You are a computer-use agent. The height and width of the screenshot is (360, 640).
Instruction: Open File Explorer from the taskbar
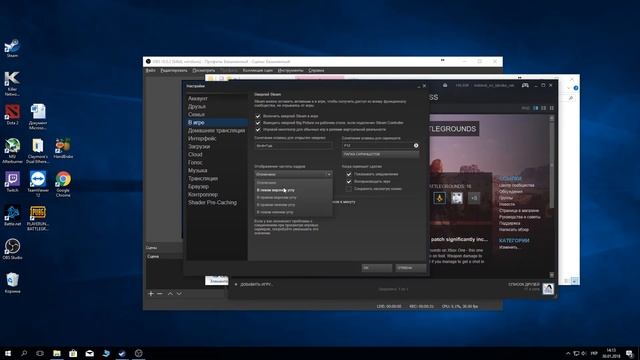[x=57, y=353]
